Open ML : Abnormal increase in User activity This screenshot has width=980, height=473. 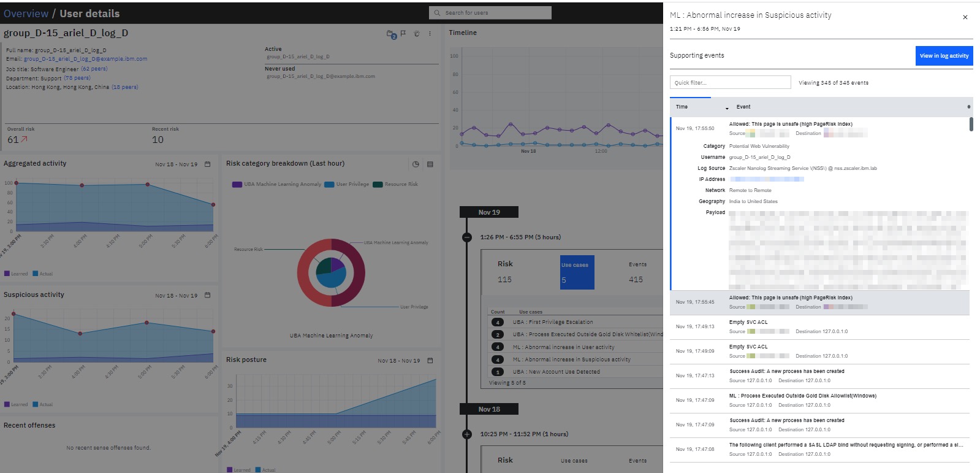(x=563, y=347)
